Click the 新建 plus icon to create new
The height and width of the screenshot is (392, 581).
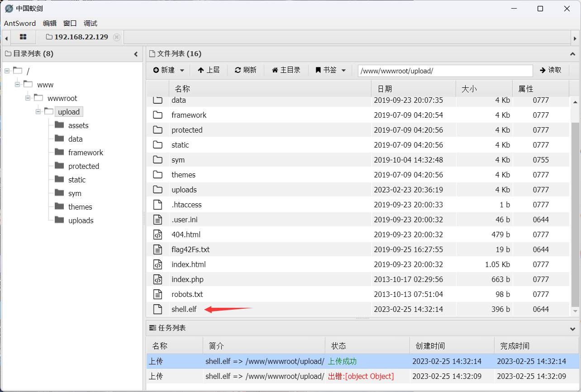click(x=157, y=70)
